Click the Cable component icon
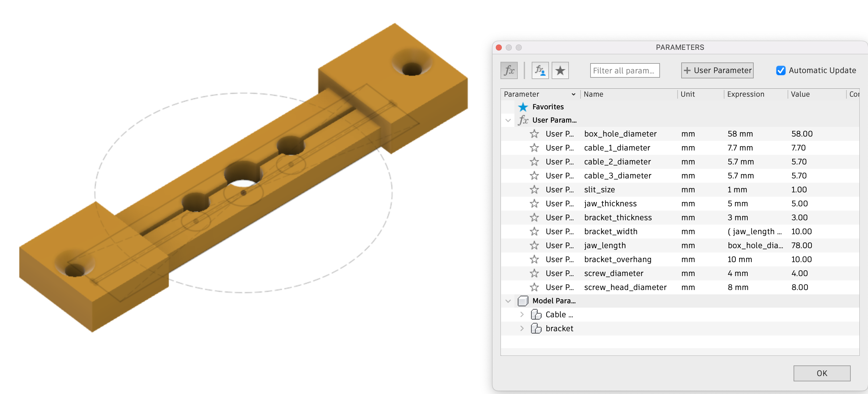The image size is (868, 394). 536,315
